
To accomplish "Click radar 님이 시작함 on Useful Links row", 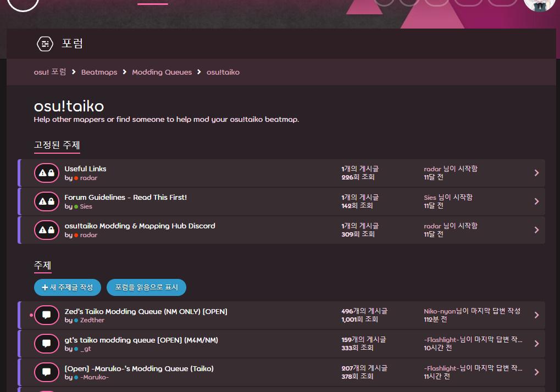I will [451, 169].
